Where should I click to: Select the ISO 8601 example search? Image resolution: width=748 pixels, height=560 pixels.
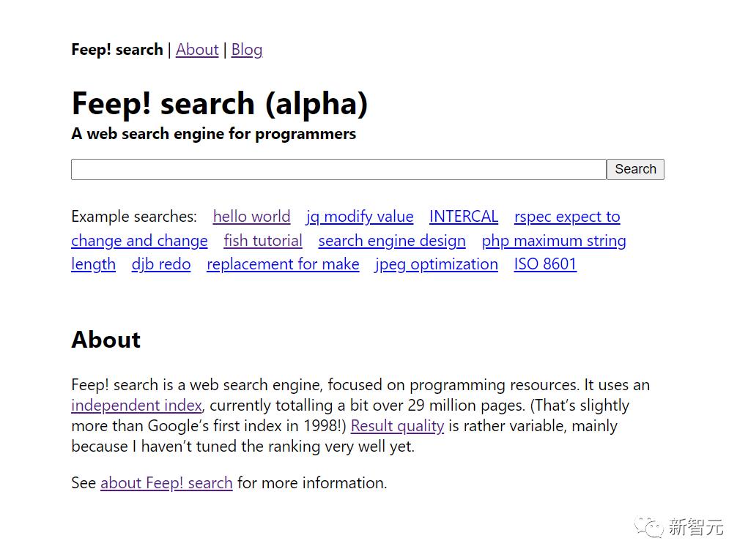click(545, 264)
